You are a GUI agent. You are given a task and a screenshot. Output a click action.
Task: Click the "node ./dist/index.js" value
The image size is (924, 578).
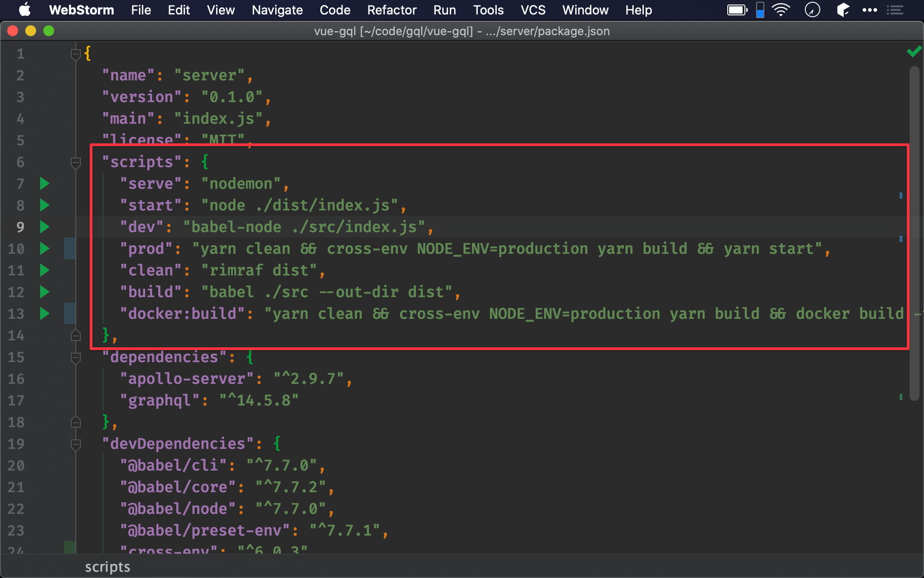[300, 205]
